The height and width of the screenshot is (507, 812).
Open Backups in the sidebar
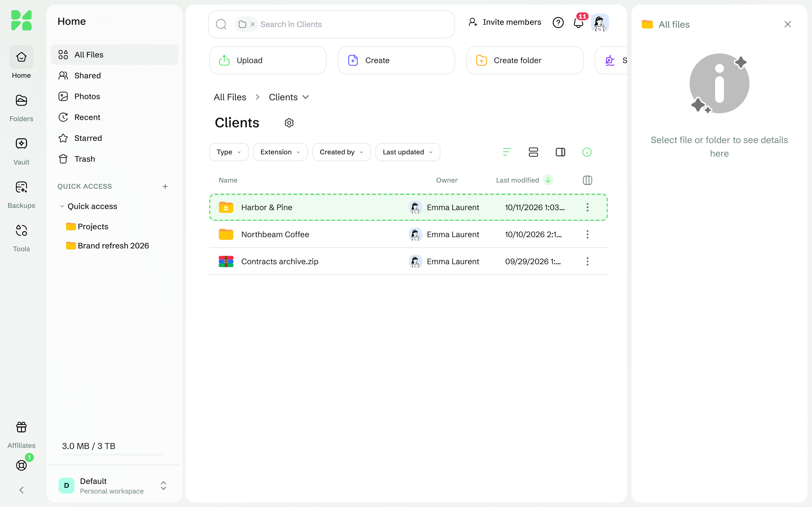click(21, 194)
